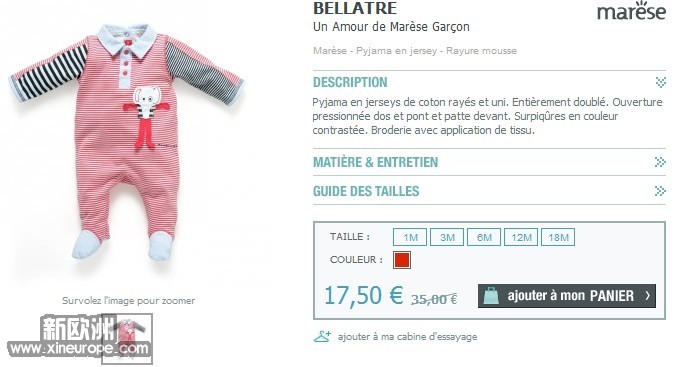Image resolution: width=686 pixels, height=367 pixels.
Task: Click the arrow on the panier button
Action: tap(648, 296)
